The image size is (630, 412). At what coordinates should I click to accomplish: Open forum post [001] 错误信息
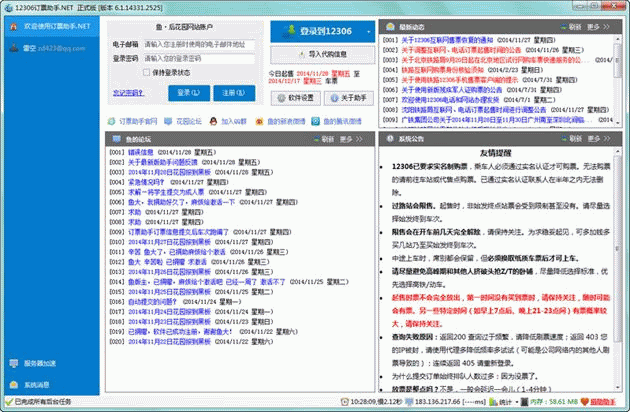point(141,152)
